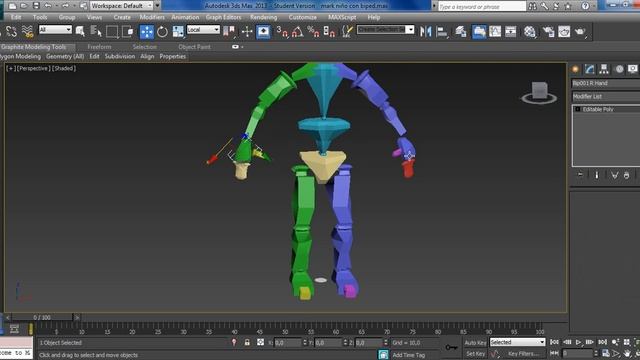Open the Layer Manager

point(461,31)
